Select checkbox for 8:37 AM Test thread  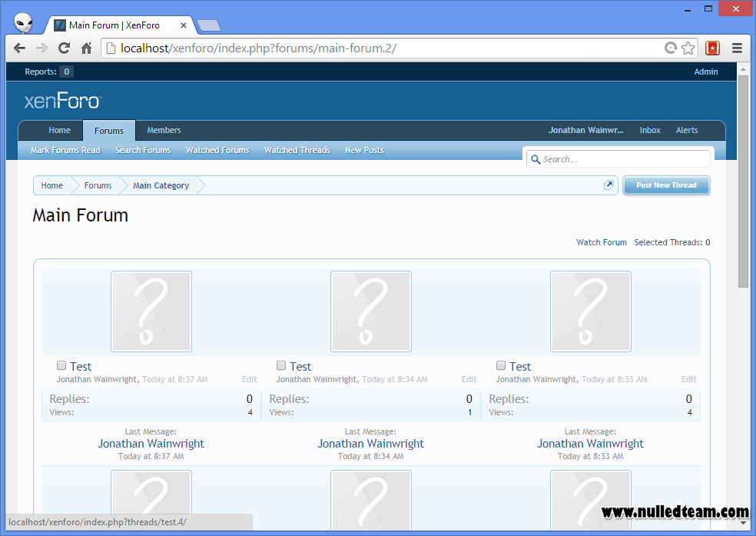coord(61,365)
